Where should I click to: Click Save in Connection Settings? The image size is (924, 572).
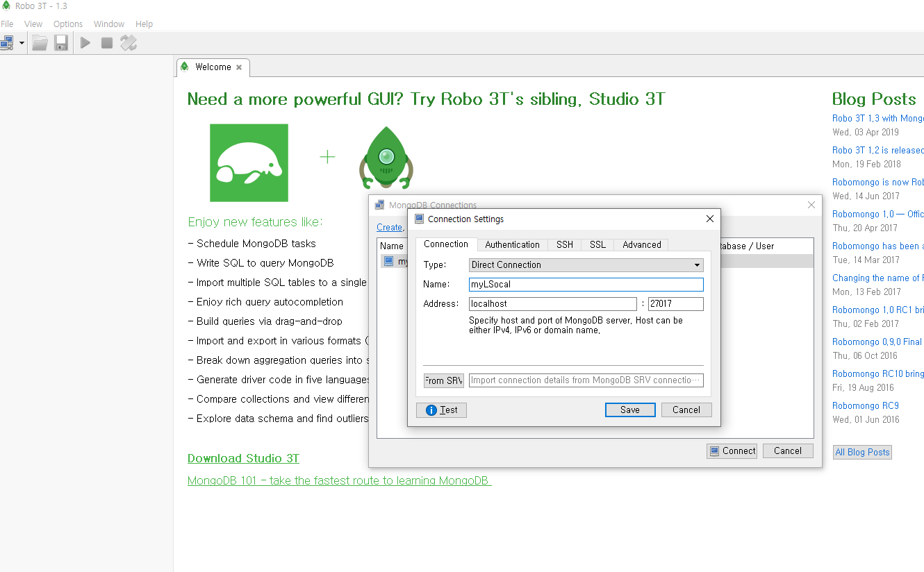[630, 410]
